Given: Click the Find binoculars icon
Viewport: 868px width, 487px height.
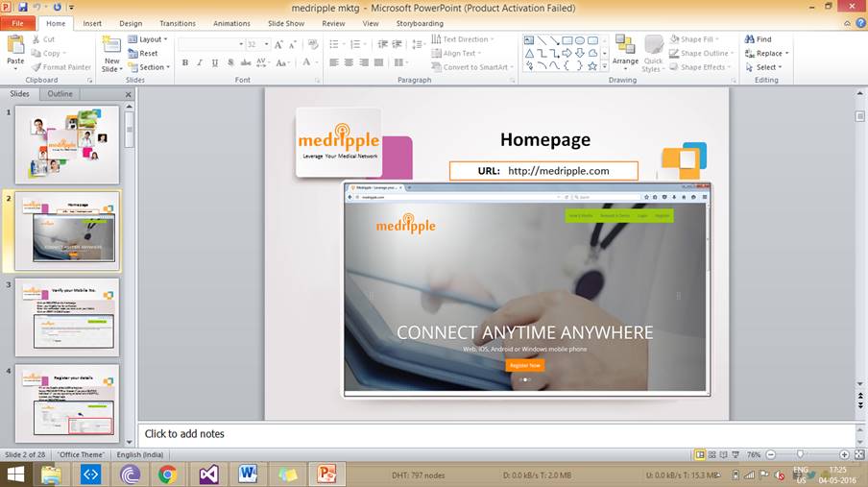Looking at the screenshot, I should (x=750, y=39).
